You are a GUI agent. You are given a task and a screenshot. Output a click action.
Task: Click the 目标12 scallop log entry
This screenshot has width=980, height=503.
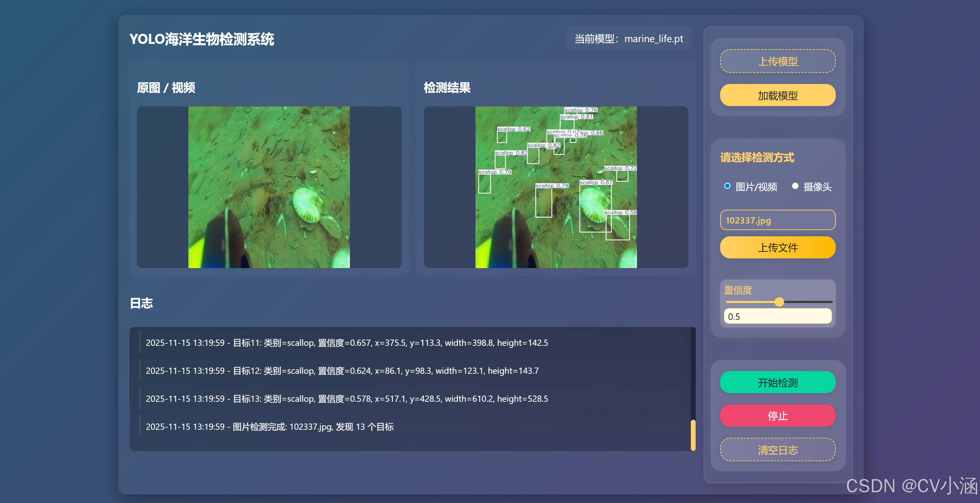coord(342,370)
